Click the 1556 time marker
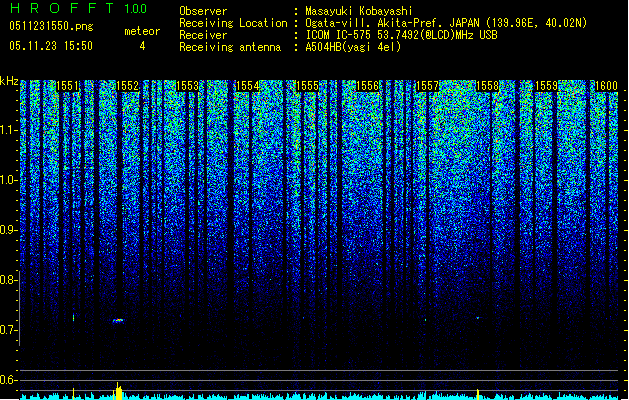 [367, 86]
